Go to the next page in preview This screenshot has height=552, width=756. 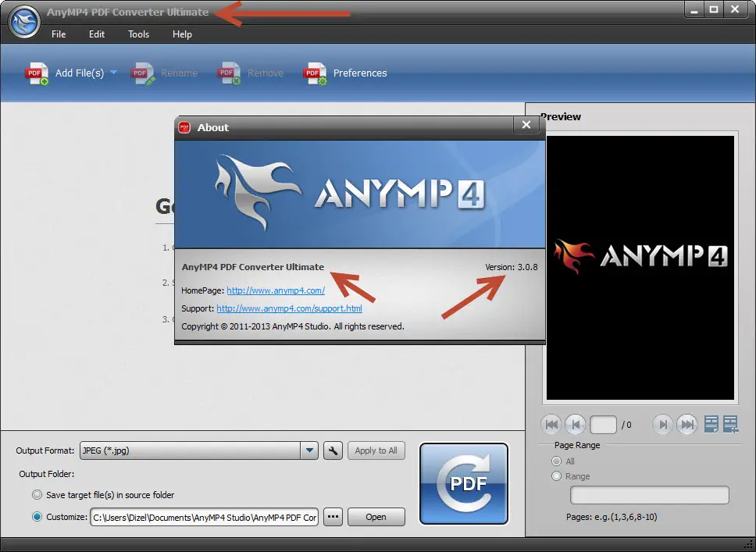[663, 425]
